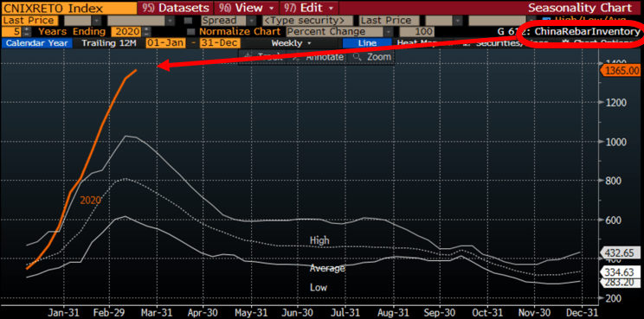This screenshot has width=644, height=319.
Task: Switch to Calendar Year view
Action: (x=37, y=43)
